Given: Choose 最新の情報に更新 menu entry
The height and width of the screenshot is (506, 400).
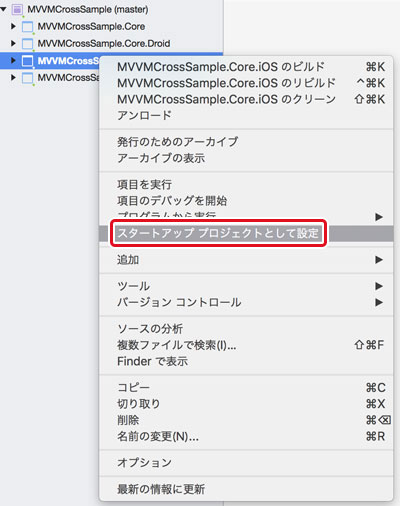Looking at the screenshot, I should point(246,489).
